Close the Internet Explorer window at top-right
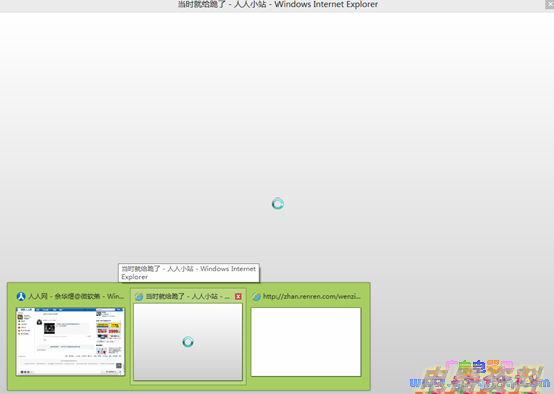This screenshot has height=394, width=554. (x=549, y=4)
